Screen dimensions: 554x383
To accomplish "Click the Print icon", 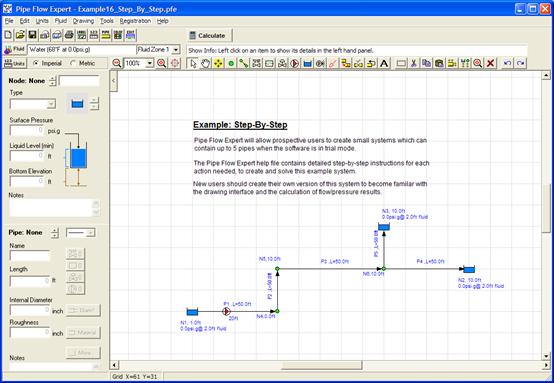I will [69, 35].
